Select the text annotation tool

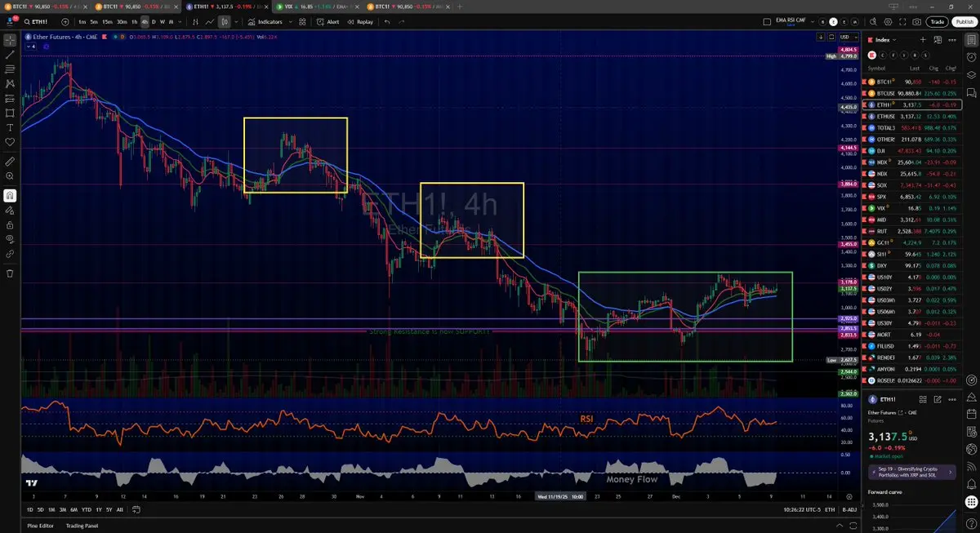(x=10, y=127)
